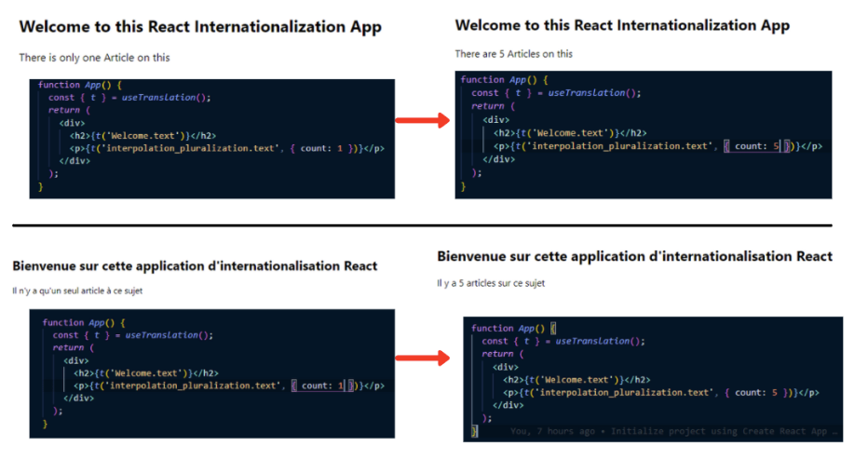868x460 pixels.
Task: Click 'function App()' in the code under 'Il y a 5 articles'
Action: (508, 329)
